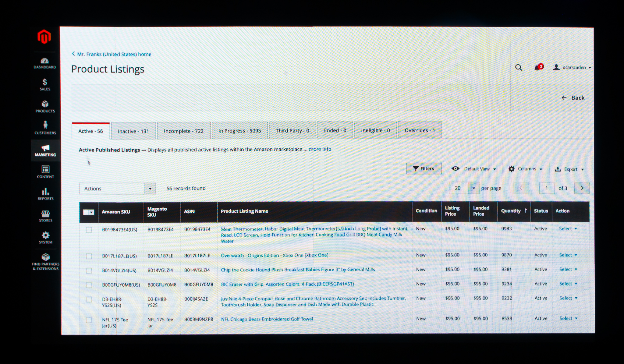Check the B017L187LE(US) row checkbox
Screen dimensions: 624x364
[x=89, y=256]
